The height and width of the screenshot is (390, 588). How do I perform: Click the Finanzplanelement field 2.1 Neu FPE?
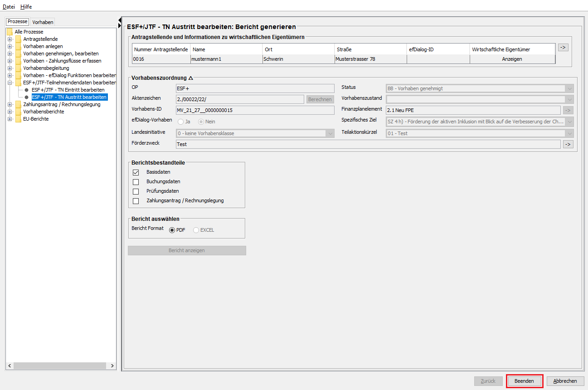(473, 110)
